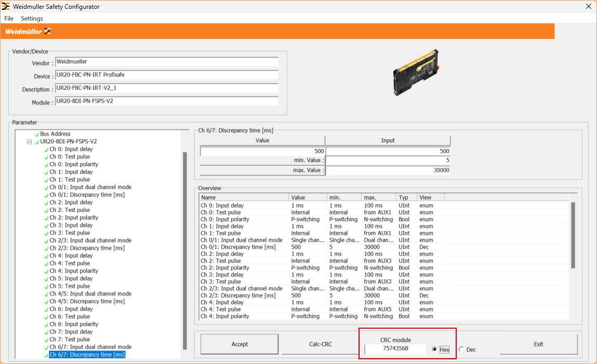Click the Description input field
Screen dimensions: 597x364
[x=167, y=88]
